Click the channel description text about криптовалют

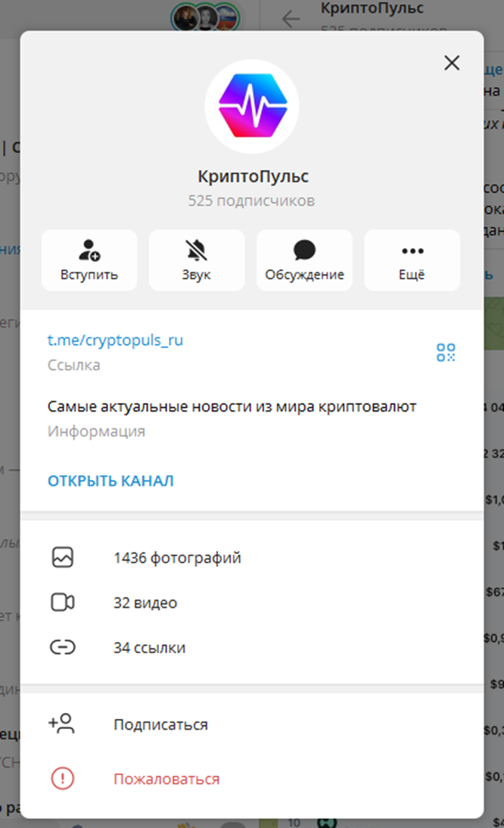(x=232, y=406)
